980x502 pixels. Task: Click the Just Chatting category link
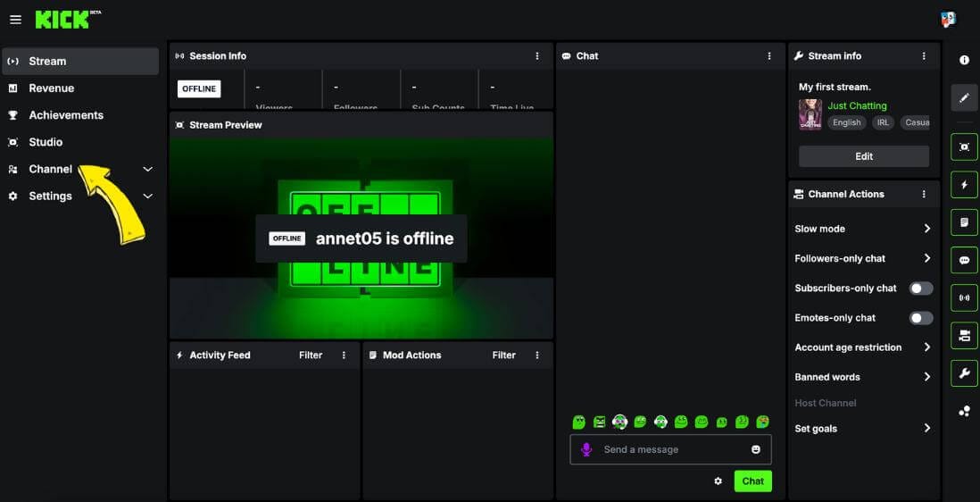(857, 105)
